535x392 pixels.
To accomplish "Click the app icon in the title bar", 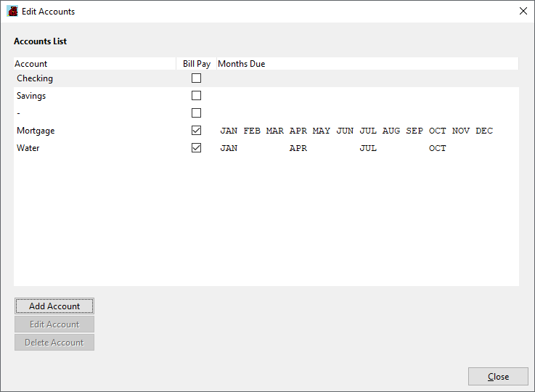I will pos(12,12).
